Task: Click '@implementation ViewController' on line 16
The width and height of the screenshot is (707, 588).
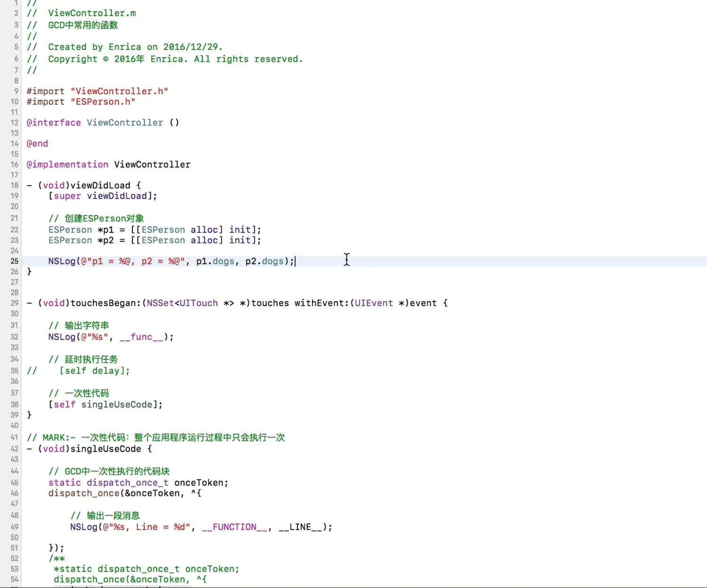Action: click(x=108, y=165)
